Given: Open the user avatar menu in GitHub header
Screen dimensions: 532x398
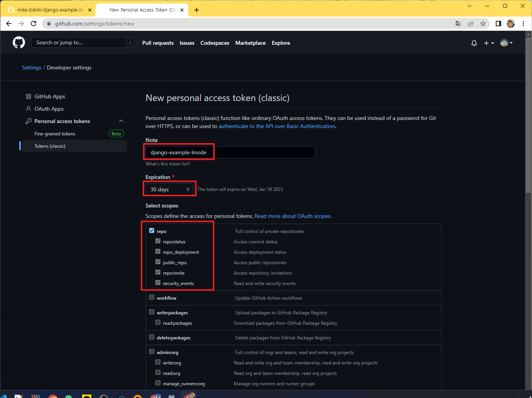Looking at the screenshot, I should point(506,43).
